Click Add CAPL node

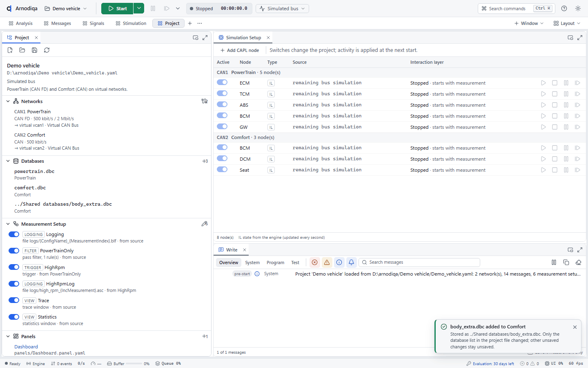pos(240,50)
